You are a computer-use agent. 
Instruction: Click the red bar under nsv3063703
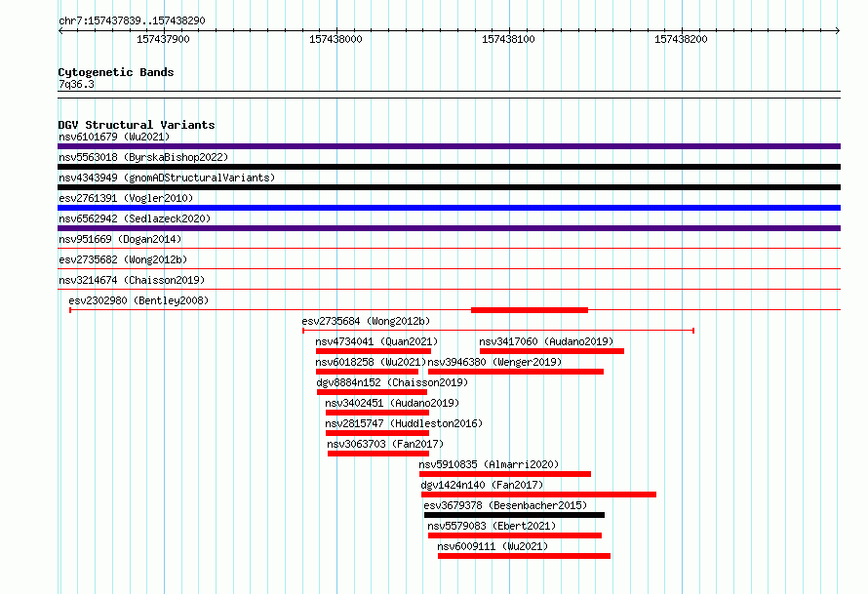click(378, 454)
